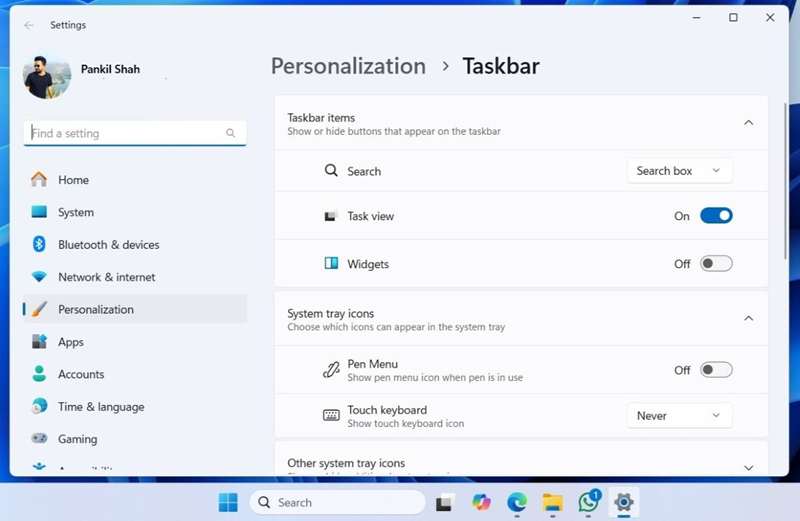Expand Other system tray icons section
The width and height of the screenshot is (800, 521).
coord(748,467)
